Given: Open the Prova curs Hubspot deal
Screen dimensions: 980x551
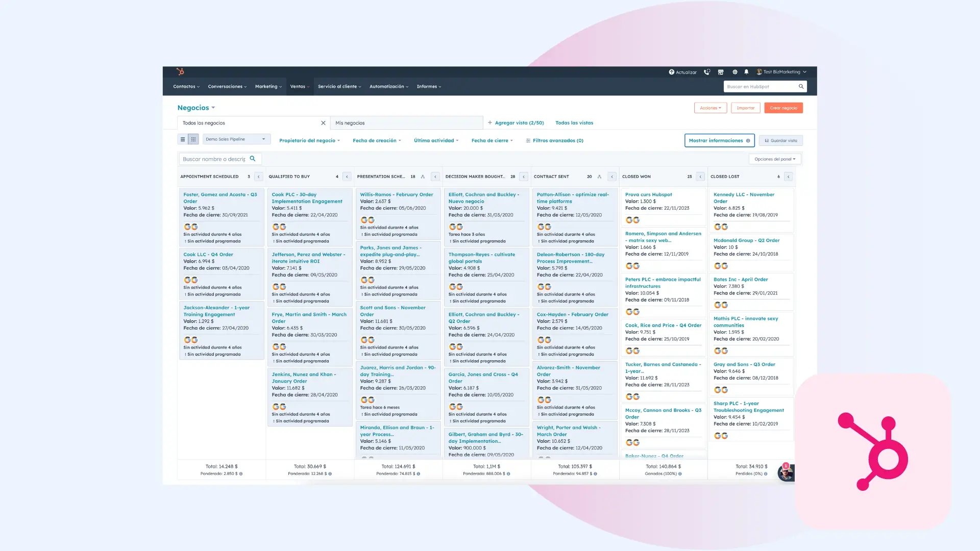Looking at the screenshot, I should click(648, 195).
